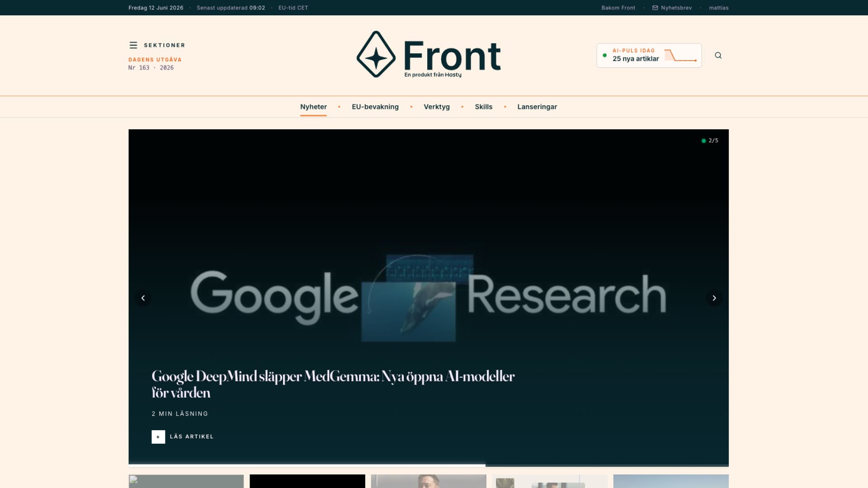
Task: Go to next carousel slide arrow
Action: (714, 298)
